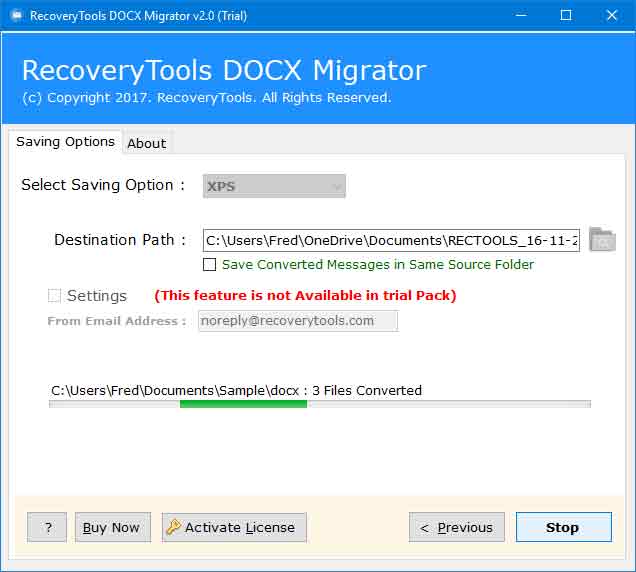
Task: Click the trial pack warning text in red
Action: (305, 295)
